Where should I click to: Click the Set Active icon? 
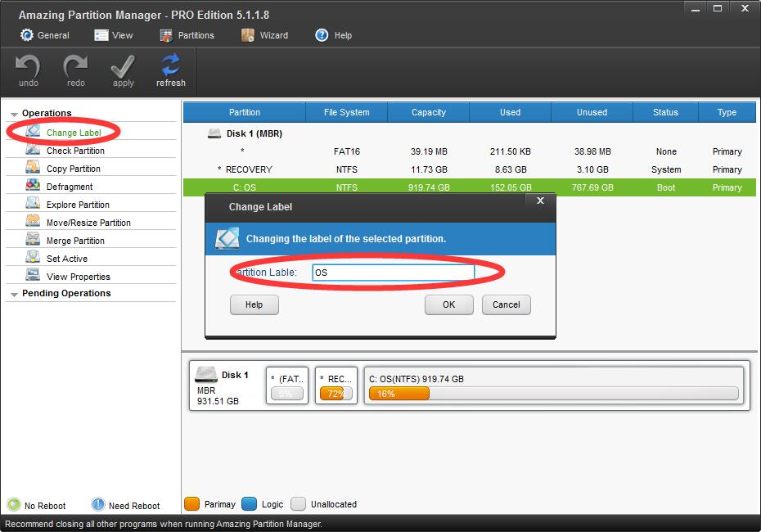coord(33,257)
